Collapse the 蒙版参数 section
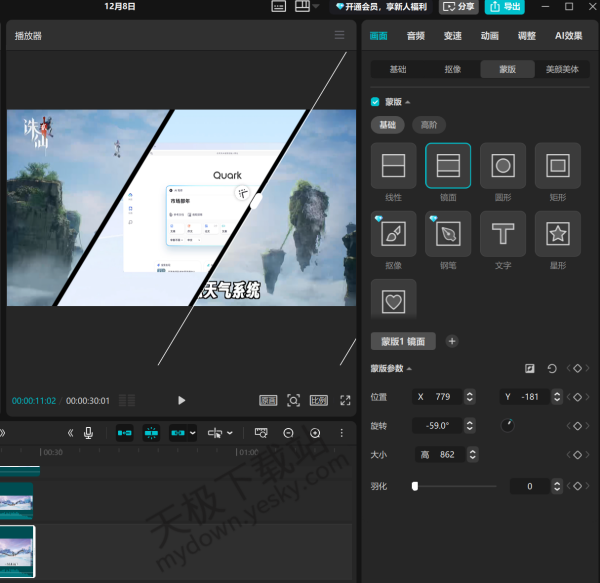This screenshot has width=600, height=583. pyautogui.click(x=409, y=370)
